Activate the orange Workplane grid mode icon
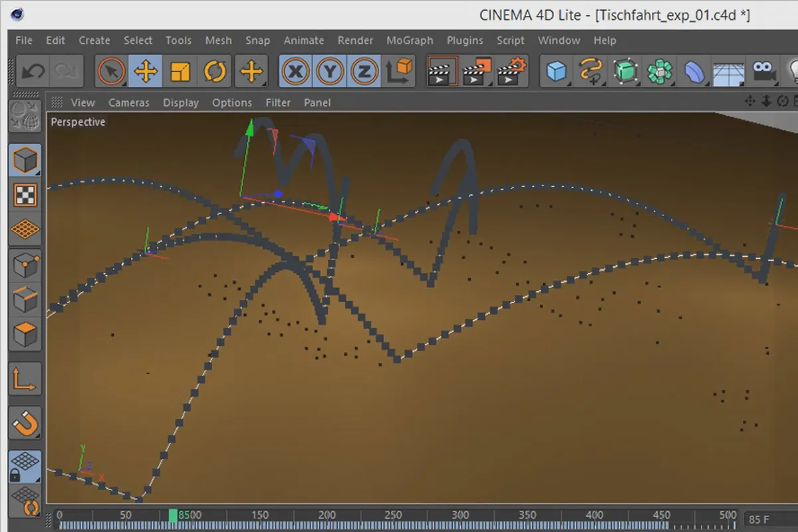798x532 pixels. pyautogui.click(x=25, y=229)
